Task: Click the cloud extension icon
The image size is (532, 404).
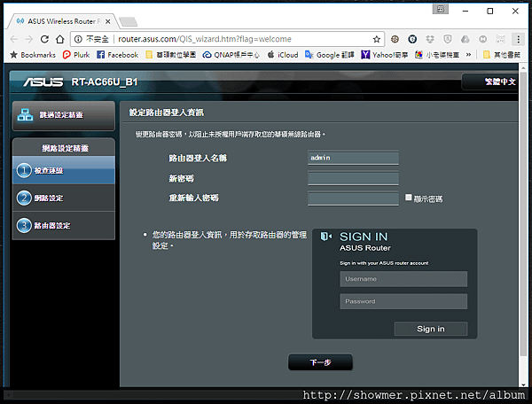Action: pyautogui.click(x=465, y=39)
